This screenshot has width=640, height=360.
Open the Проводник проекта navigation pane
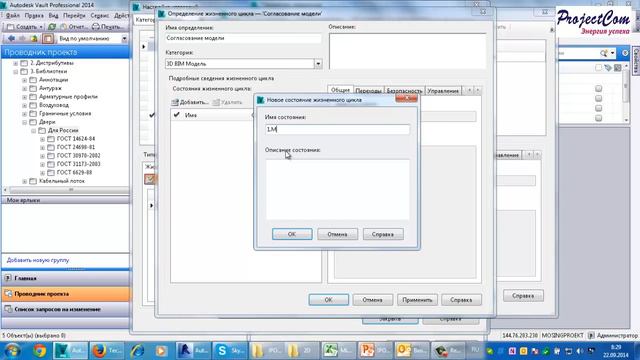[x=66, y=294]
